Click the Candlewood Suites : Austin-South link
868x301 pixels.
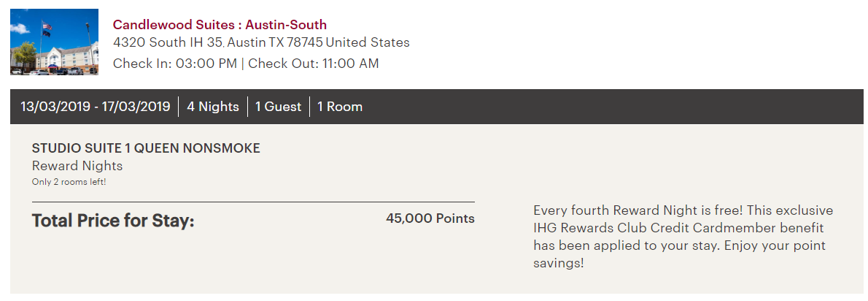[220, 25]
